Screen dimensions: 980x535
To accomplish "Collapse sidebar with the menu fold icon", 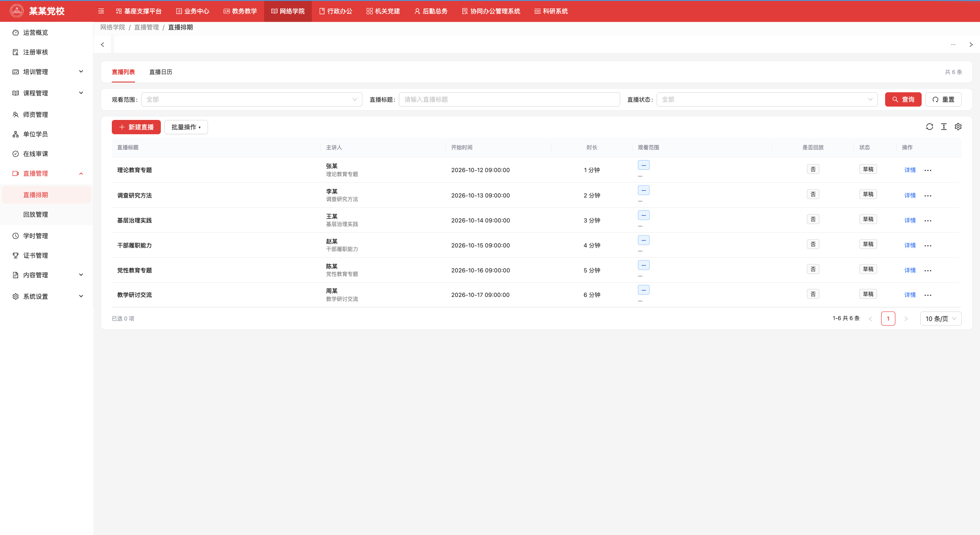I will tap(101, 11).
